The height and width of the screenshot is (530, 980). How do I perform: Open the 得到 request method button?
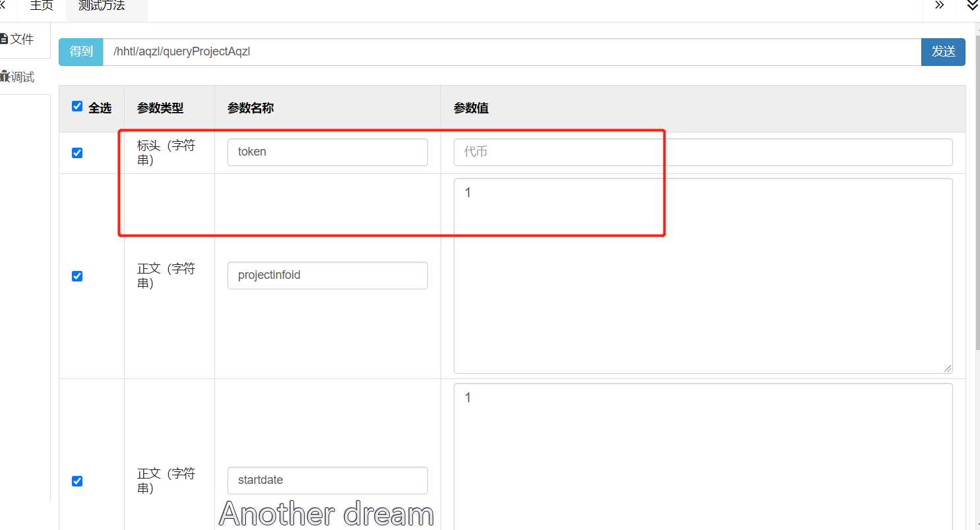coord(81,52)
